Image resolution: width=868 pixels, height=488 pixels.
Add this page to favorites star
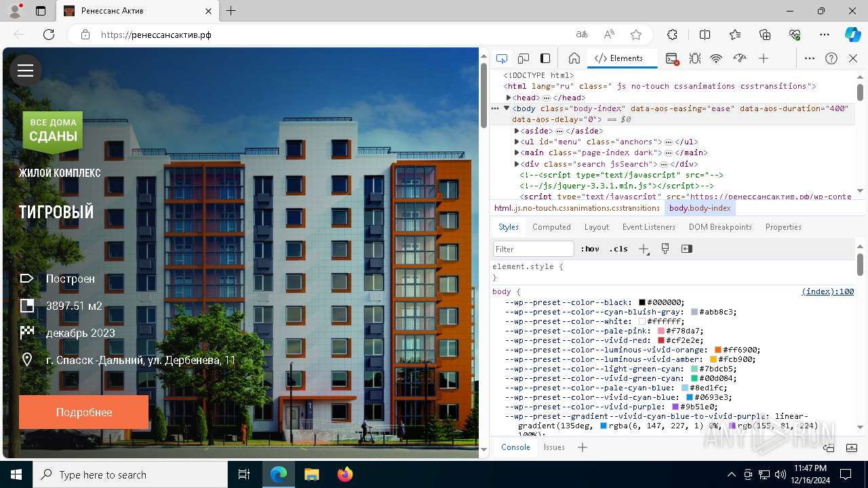click(636, 35)
